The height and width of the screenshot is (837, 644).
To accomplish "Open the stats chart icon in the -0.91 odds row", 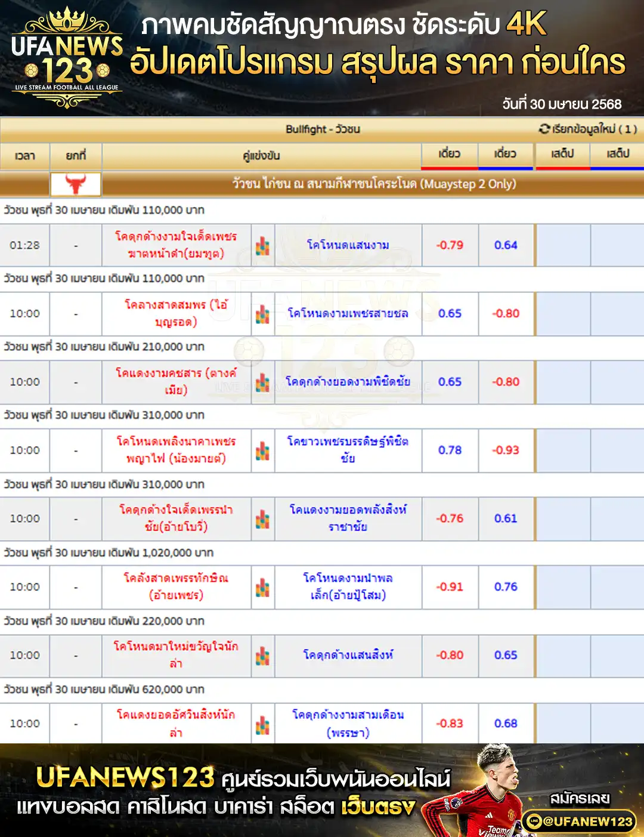I will click(263, 587).
